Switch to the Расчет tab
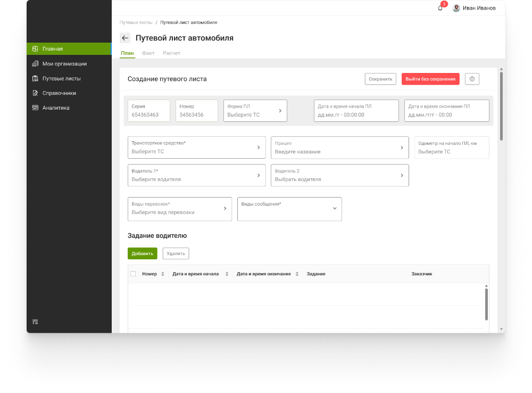The height and width of the screenshot is (393, 532). coord(171,53)
